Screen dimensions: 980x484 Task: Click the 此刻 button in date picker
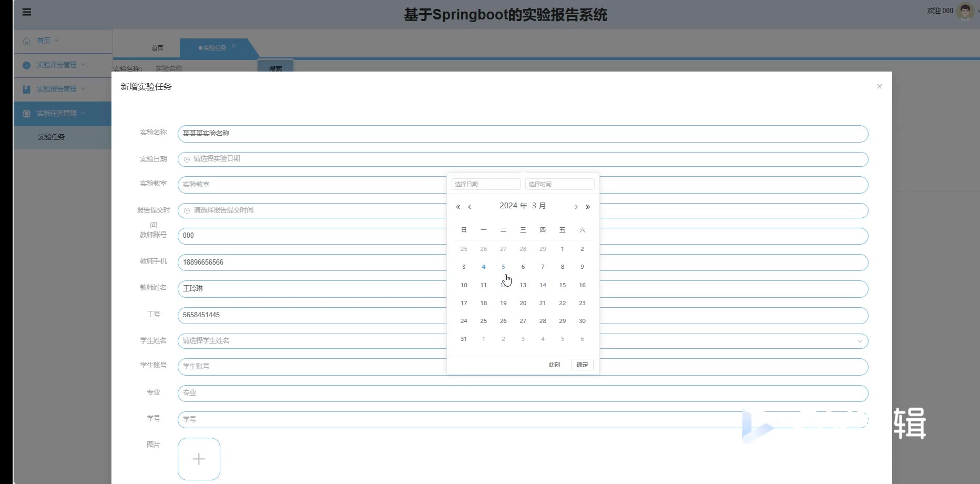(554, 365)
